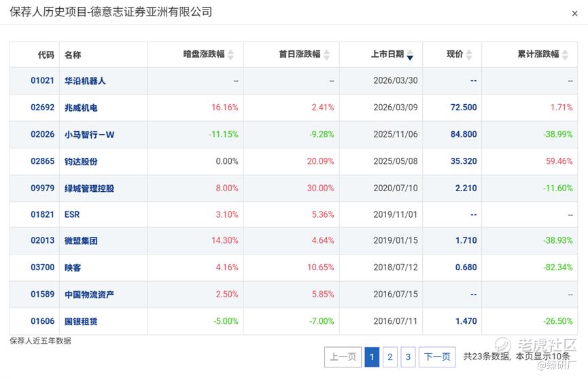The height and width of the screenshot is (379, 588).
Task: Click listing date 2018/07/12
Action: (x=395, y=267)
